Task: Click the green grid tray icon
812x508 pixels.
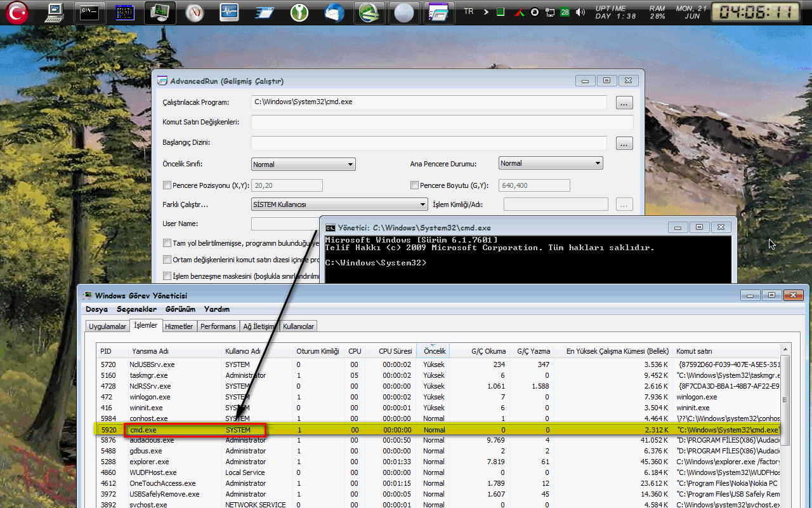Action: [x=501, y=12]
